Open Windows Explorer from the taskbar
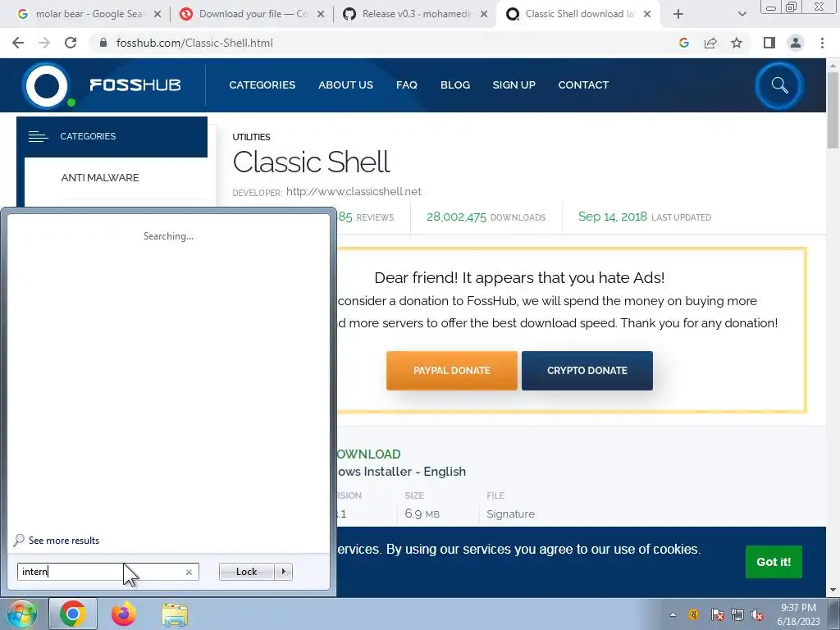The height and width of the screenshot is (630, 840). [175, 614]
